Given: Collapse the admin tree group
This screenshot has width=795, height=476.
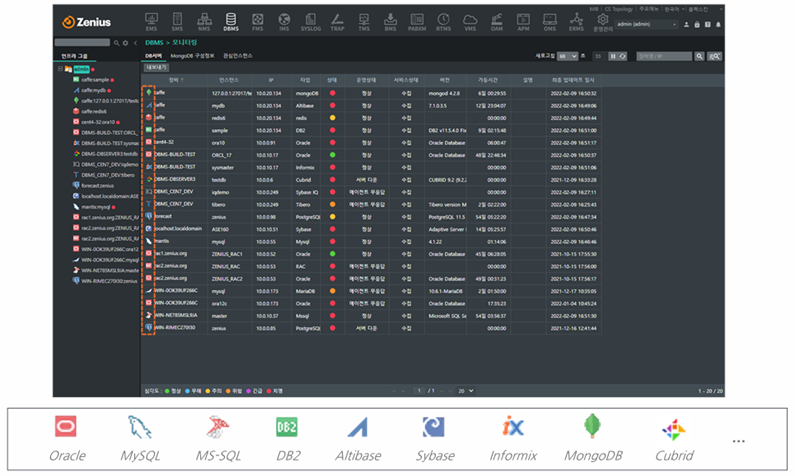Looking at the screenshot, I should [60, 69].
